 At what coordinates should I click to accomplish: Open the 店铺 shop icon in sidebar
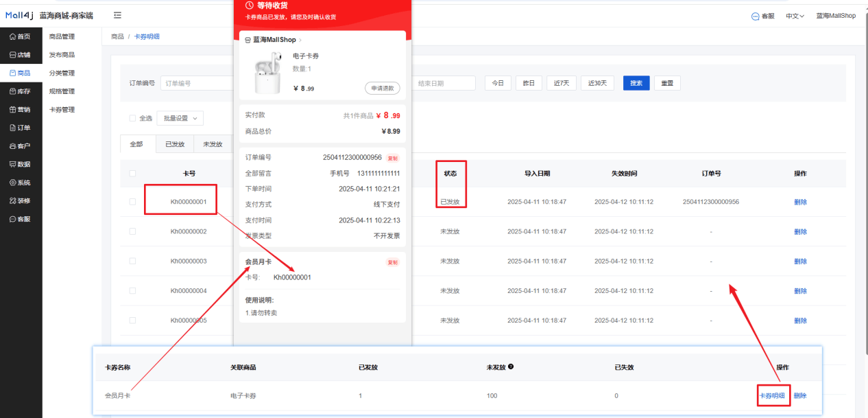12,55
